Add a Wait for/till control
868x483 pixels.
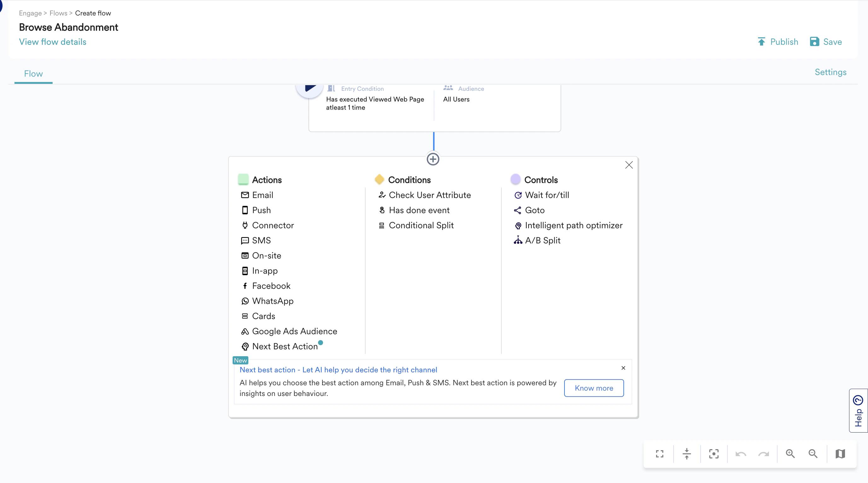(547, 195)
